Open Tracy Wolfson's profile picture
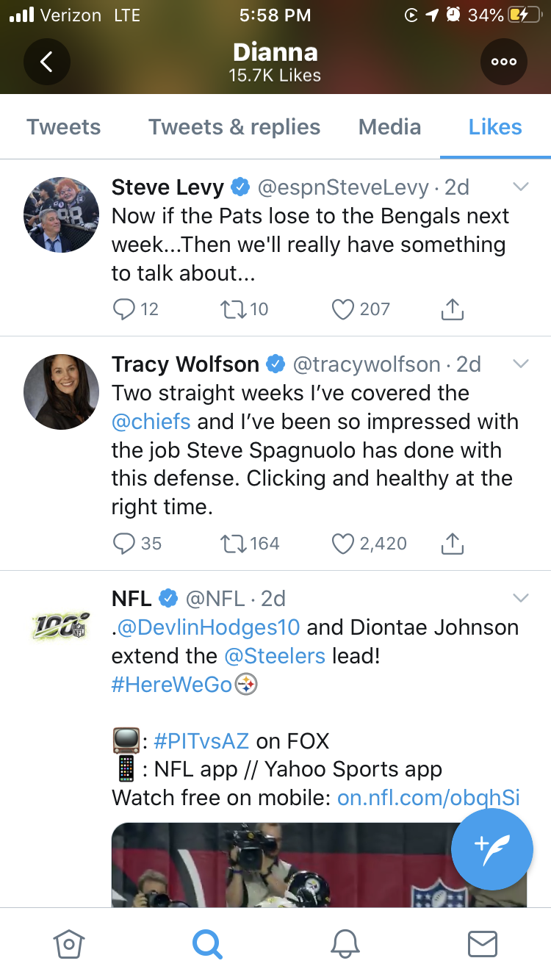Image resolution: width=551 pixels, height=980 pixels. click(61, 392)
